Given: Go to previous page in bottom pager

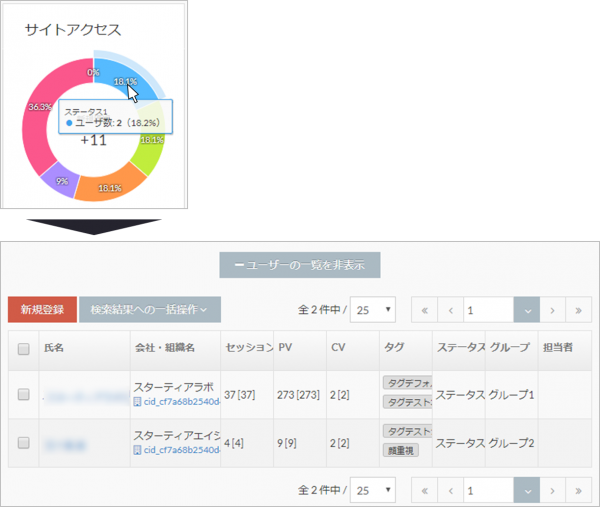Looking at the screenshot, I should point(450,490).
